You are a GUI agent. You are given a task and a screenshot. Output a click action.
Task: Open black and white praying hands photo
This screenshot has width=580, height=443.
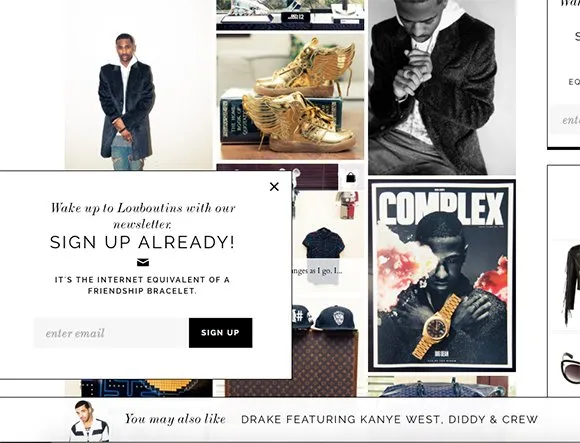[442, 87]
